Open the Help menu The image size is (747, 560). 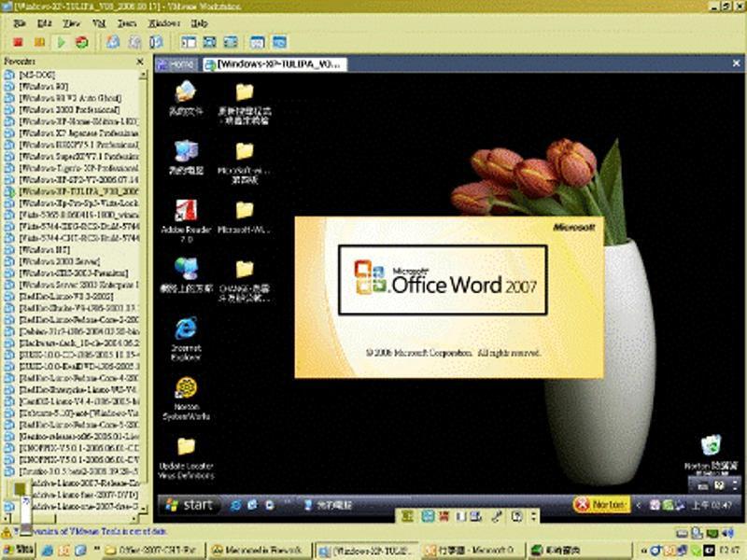coord(199,23)
